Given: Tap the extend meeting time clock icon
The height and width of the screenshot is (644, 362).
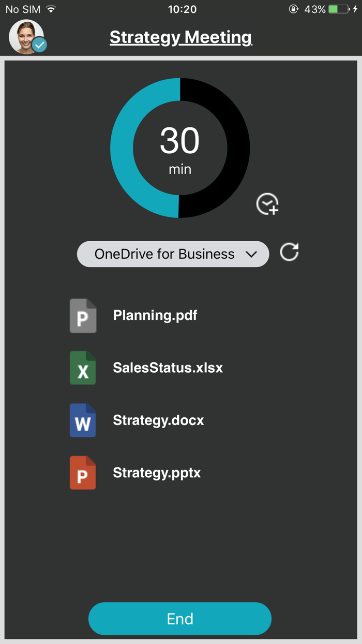Looking at the screenshot, I should click(x=267, y=204).
